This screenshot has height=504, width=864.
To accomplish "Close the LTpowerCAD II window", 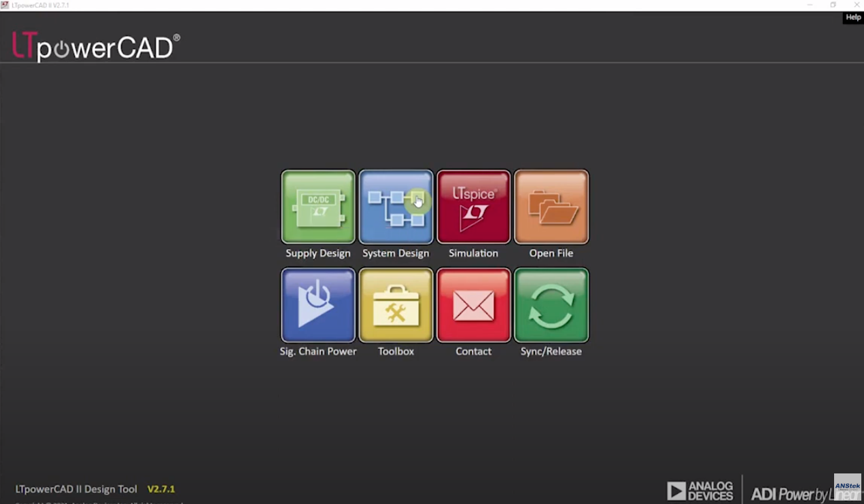I will coord(856,5).
